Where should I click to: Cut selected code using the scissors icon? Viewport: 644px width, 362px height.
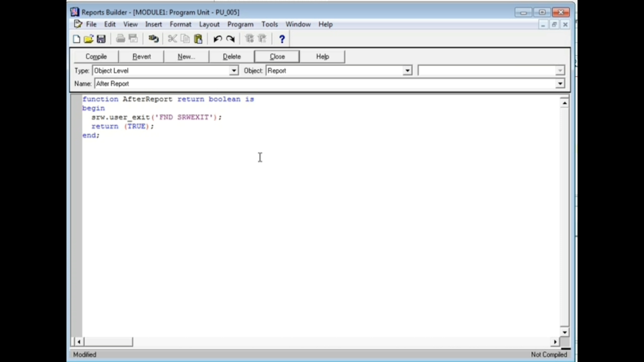[172, 39]
